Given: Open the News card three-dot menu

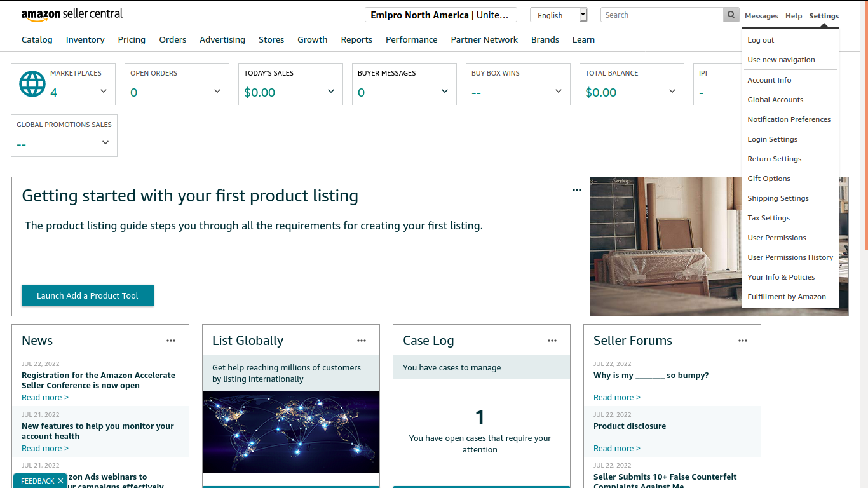Looking at the screenshot, I should pyautogui.click(x=171, y=341).
